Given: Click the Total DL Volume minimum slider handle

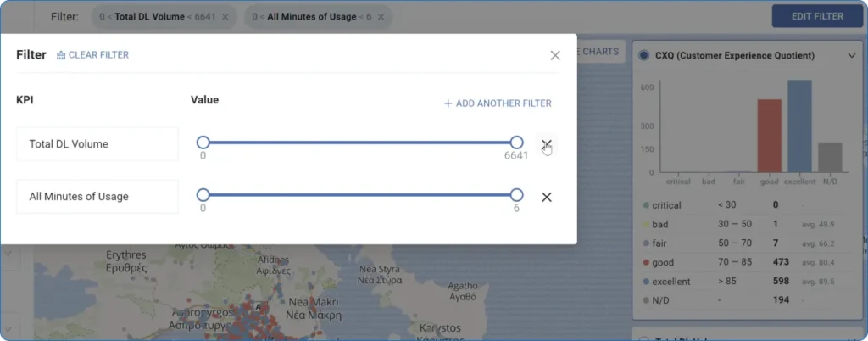Looking at the screenshot, I should pos(203,143).
